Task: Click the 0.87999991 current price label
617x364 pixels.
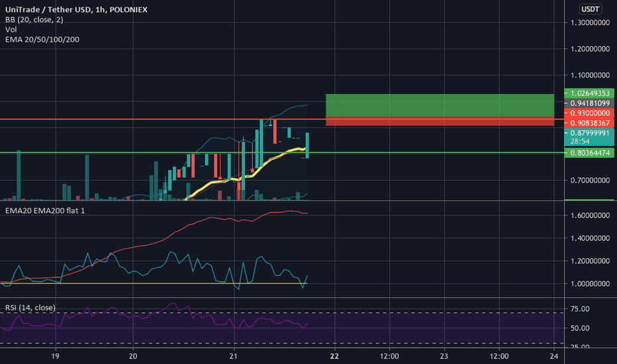Action: coord(589,133)
